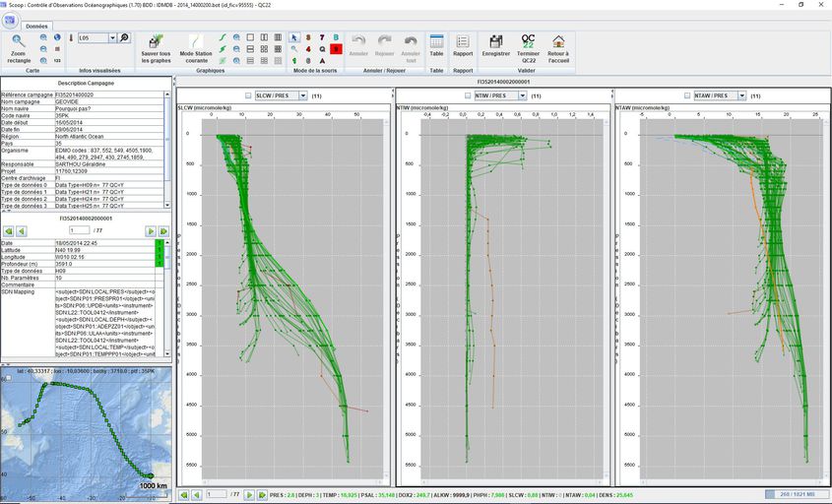832x504 pixels.
Task: Switch to the Données tab
Action: [36, 26]
